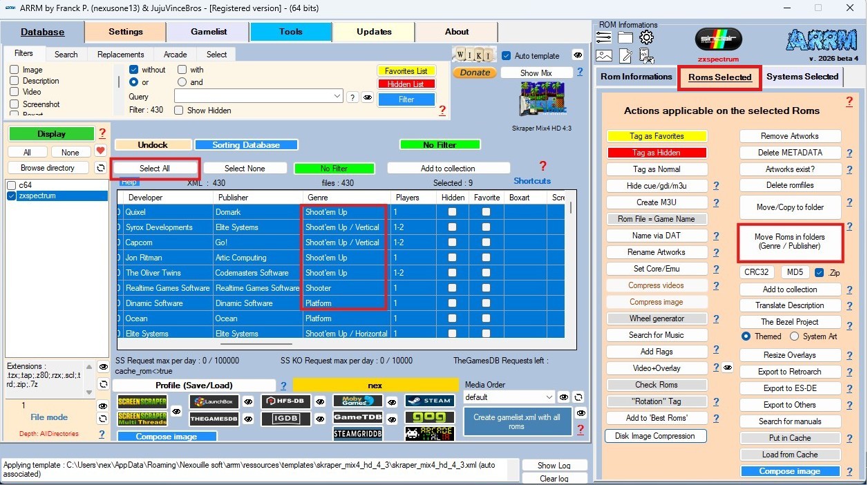
Task: Click the sliders icon in ROM Informations
Action: pyautogui.click(x=604, y=38)
